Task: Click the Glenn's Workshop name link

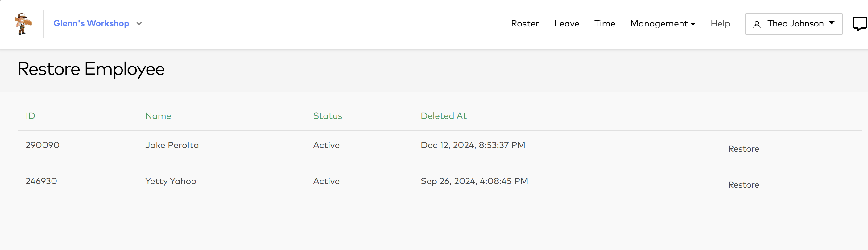Action: (x=91, y=24)
